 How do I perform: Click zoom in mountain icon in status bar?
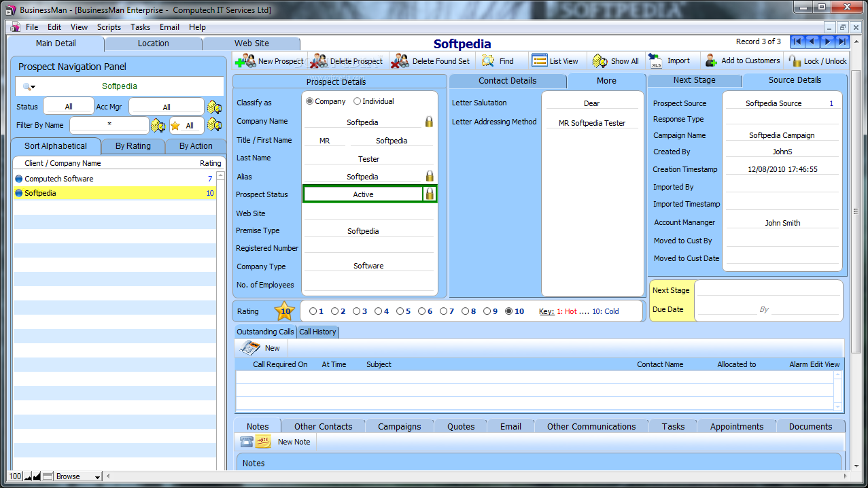pos(37,476)
